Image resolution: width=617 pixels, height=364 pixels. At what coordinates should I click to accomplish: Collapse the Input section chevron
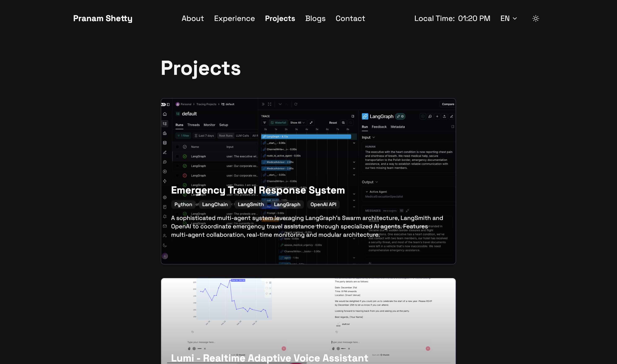[374, 137]
